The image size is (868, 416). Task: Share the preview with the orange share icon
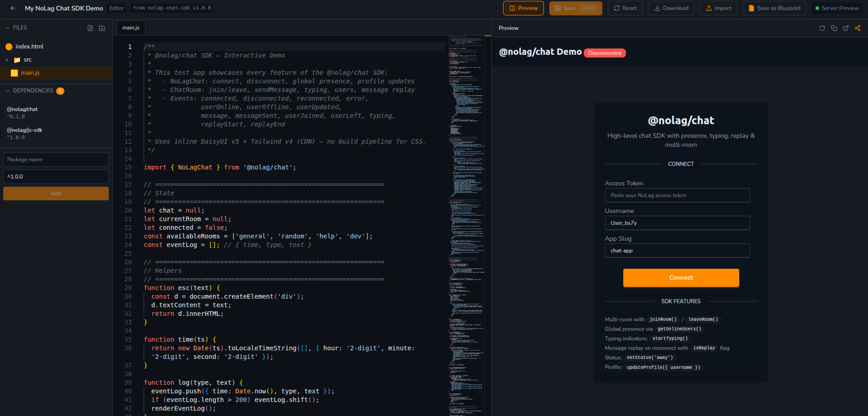858,28
